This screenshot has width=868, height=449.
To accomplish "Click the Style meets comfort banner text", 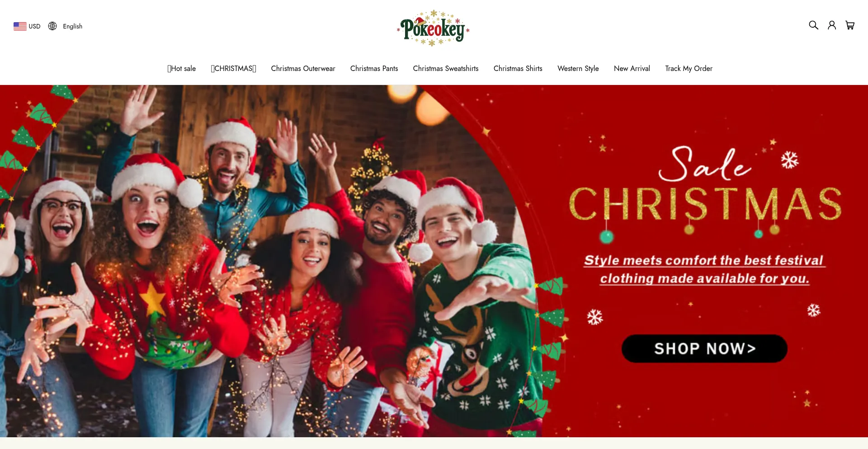I will coord(704,269).
